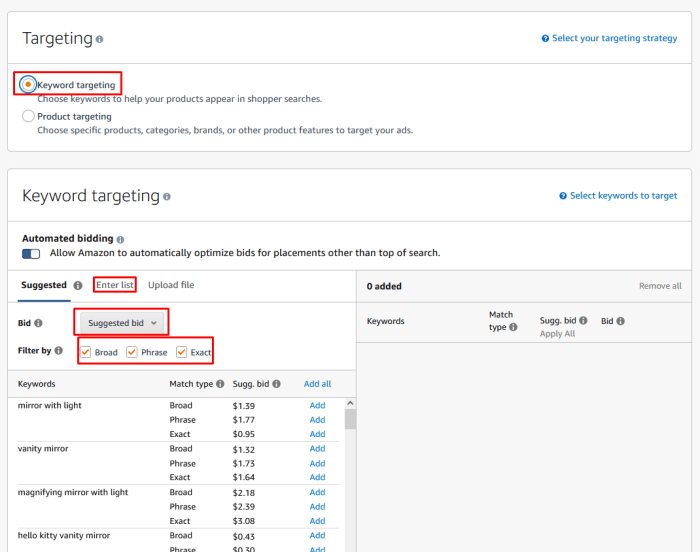The width and height of the screenshot is (700, 552).
Task: Uncheck the Phrase match filter checkbox
Action: click(x=132, y=352)
